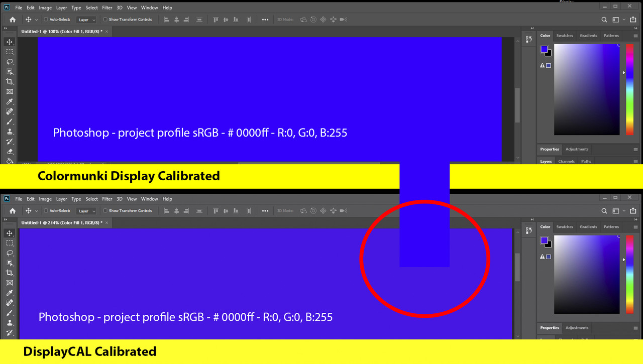This screenshot has height=364, width=643.
Task: Click Home icon in top Photoshop options bar
Action: 13,20
